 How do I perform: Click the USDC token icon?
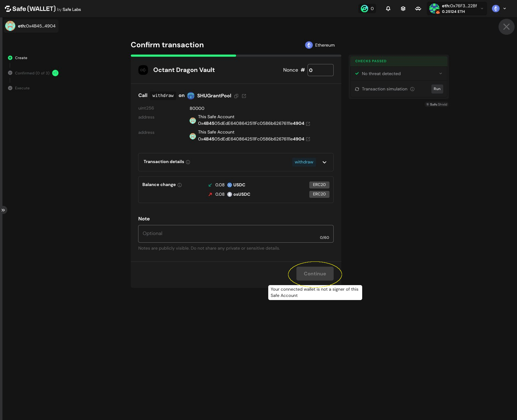(230, 185)
